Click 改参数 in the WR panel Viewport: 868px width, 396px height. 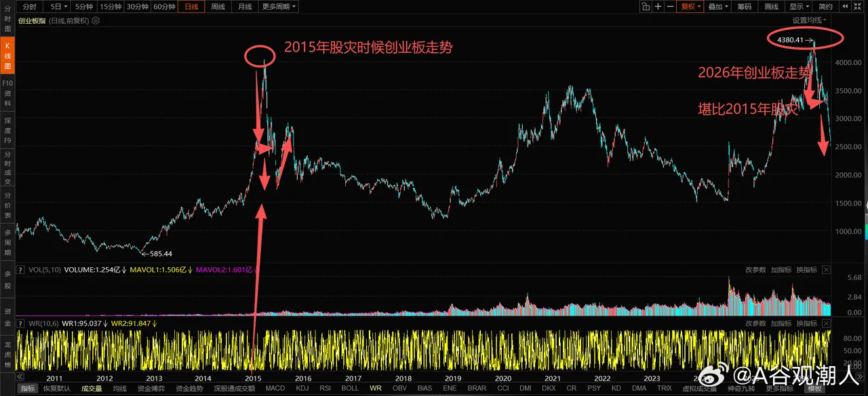pyautogui.click(x=755, y=323)
